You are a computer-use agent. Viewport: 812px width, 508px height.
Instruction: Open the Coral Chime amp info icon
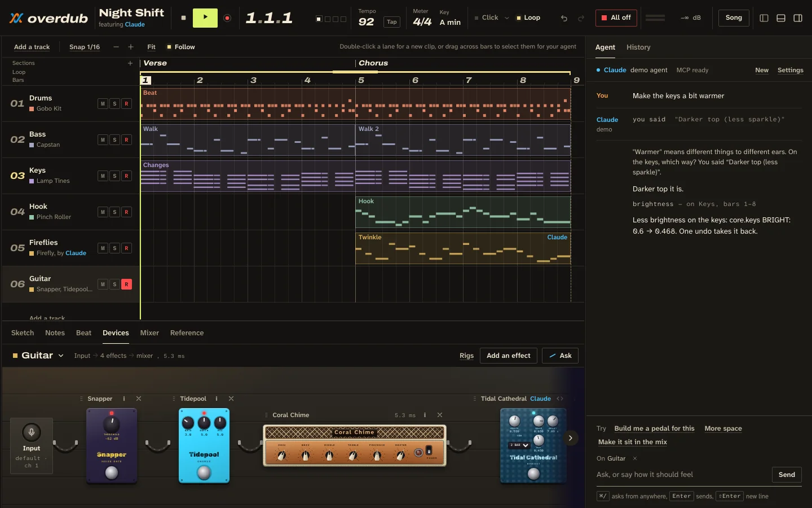pos(425,415)
